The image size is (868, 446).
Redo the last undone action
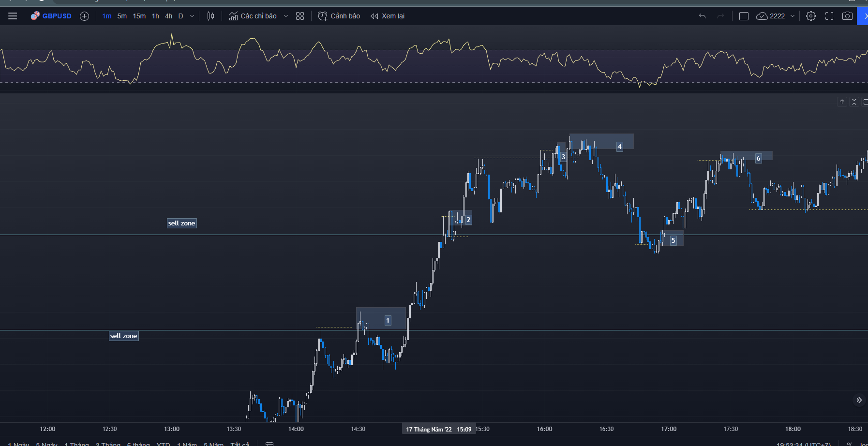click(720, 16)
